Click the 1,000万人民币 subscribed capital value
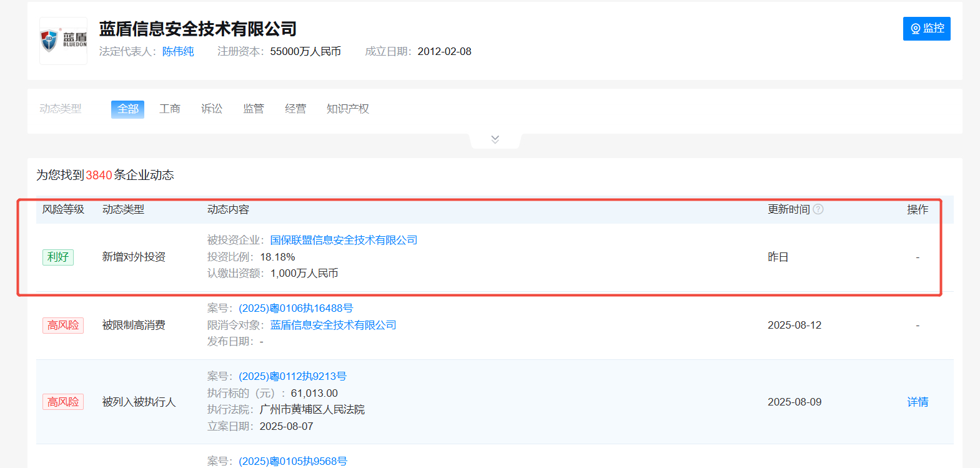The height and width of the screenshot is (468, 980). click(304, 273)
